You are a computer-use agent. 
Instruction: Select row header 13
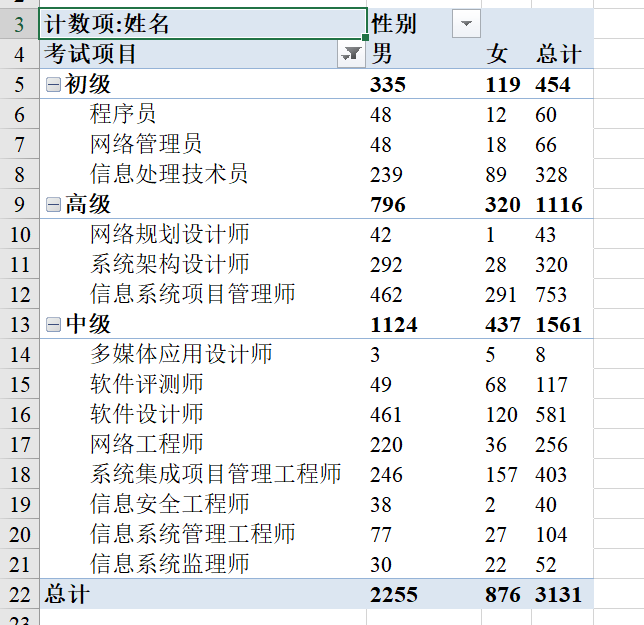click(x=19, y=324)
